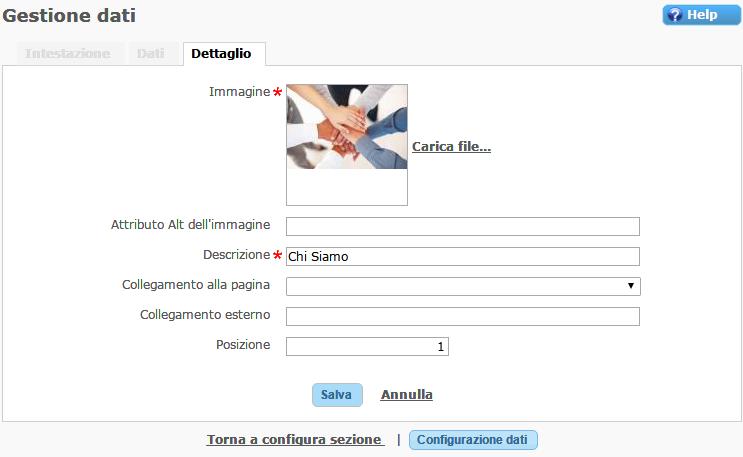Screen dimensions: 743x457
Task: Switch to the Intestazione tab
Action: pyautogui.click(x=67, y=54)
